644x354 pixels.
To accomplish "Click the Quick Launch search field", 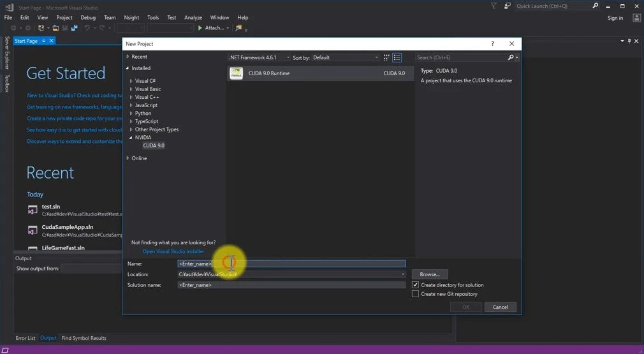I will tap(552, 6).
